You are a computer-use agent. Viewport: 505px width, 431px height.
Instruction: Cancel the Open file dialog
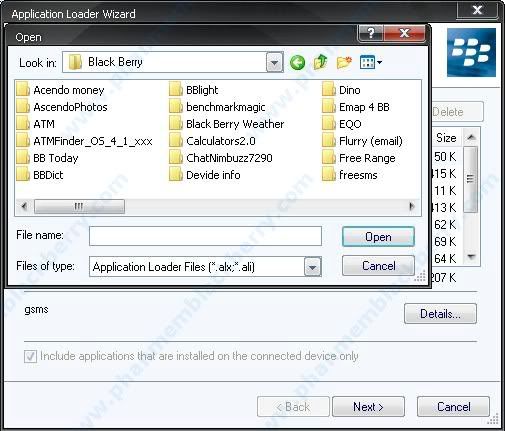pos(378,266)
